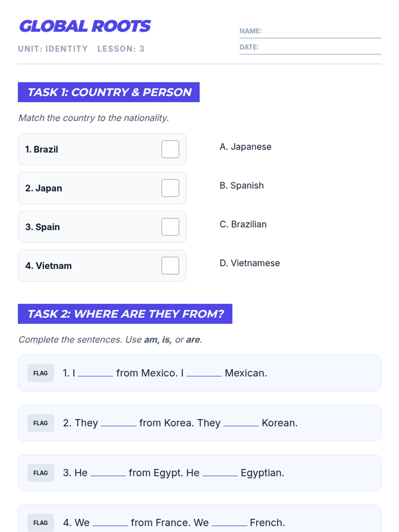399x532 pixels.
Task: Check the answer box for Vietnam
Action: [170, 266]
